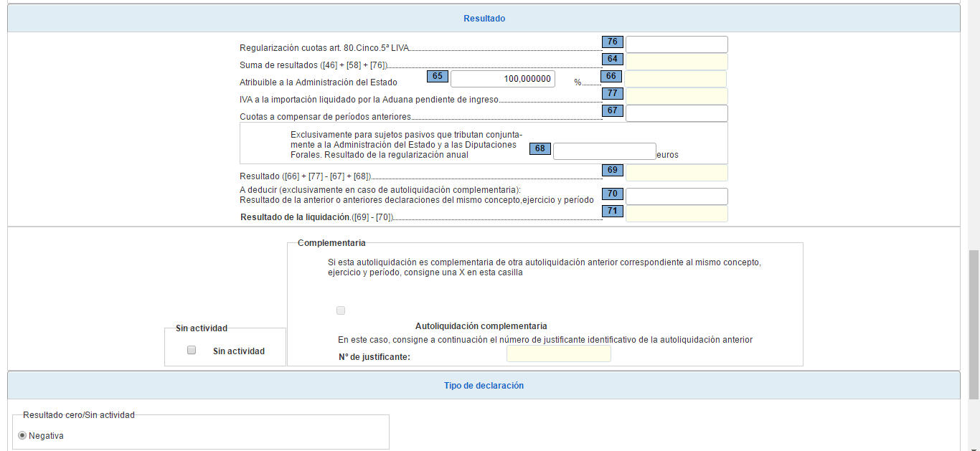The height and width of the screenshot is (451, 980).
Task: Enable the Sin actividad checkbox
Action: pyautogui.click(x=192, y=351)
